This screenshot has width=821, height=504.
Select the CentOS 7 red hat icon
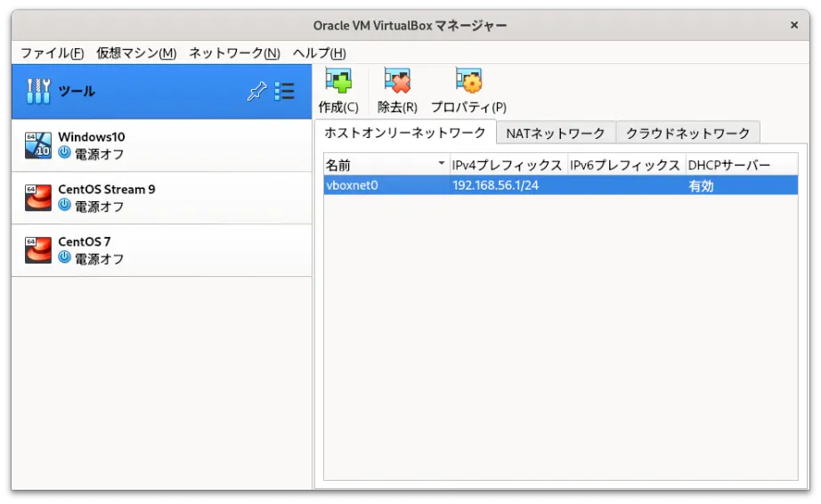click(x=38, y=249)
